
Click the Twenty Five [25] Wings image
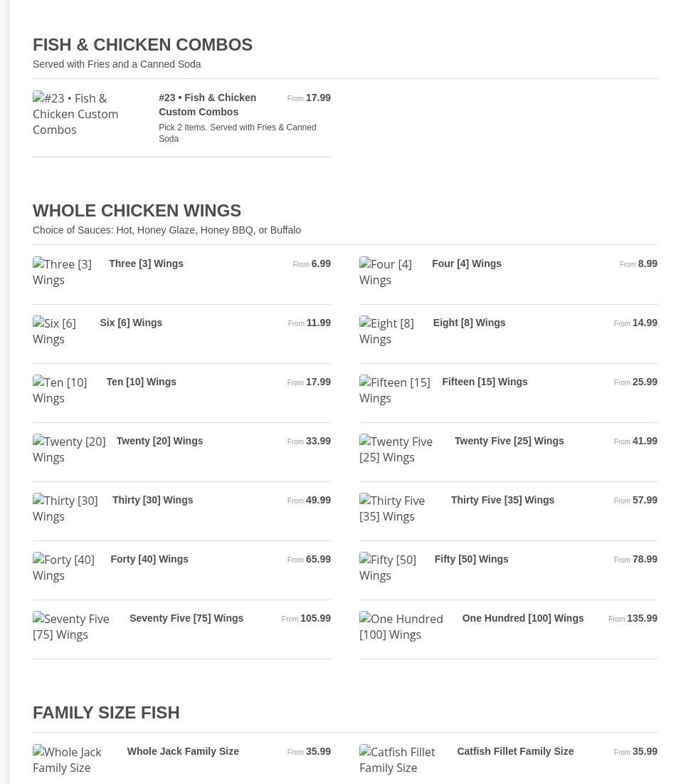tap(396, 449)
